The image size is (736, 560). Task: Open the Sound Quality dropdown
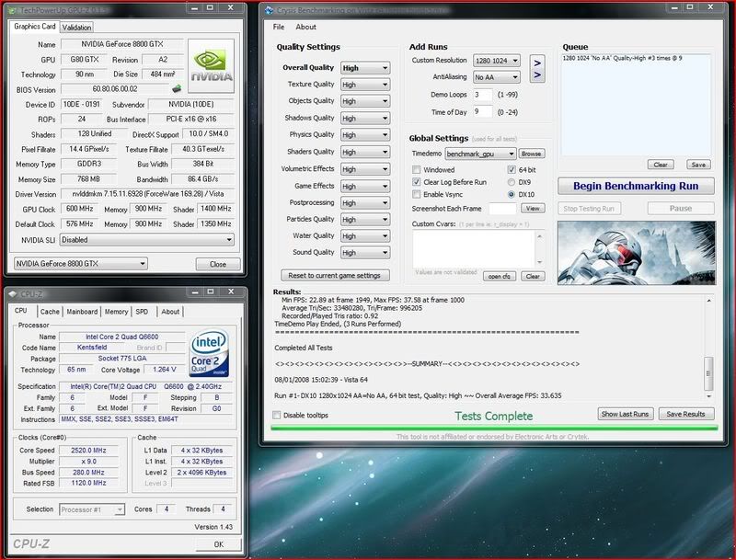click(x=365, y=253)
